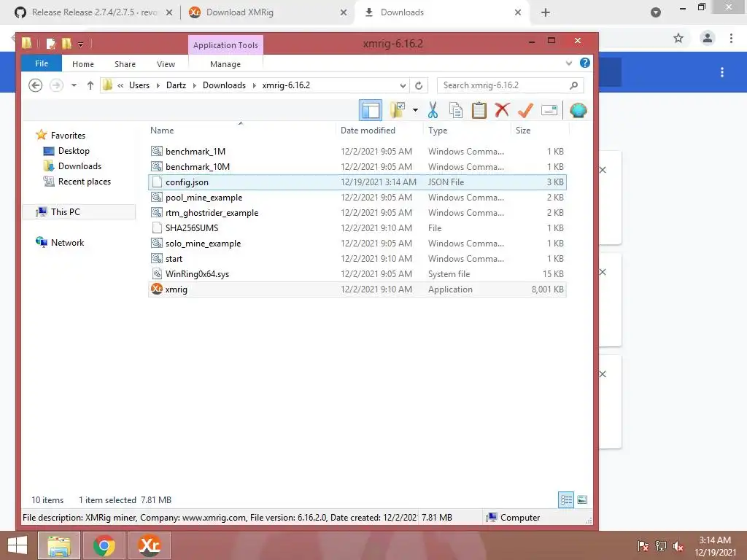This screenshot has width=747, height=560.
Task: Open Chrome from the taskbar
Action: (x=104, y=545)
